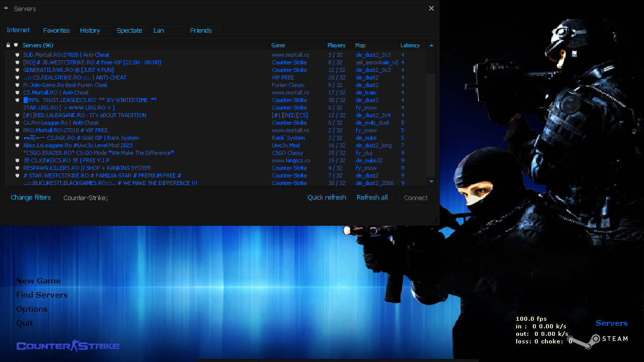Close the Servers window
This screenshot has height=362, width=644.
tap(431, 9)
